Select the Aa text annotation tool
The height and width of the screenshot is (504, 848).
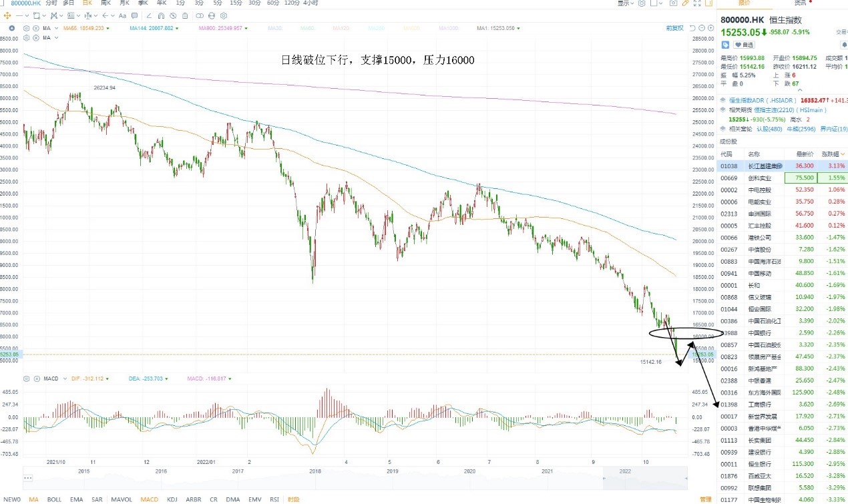[122, 15]
